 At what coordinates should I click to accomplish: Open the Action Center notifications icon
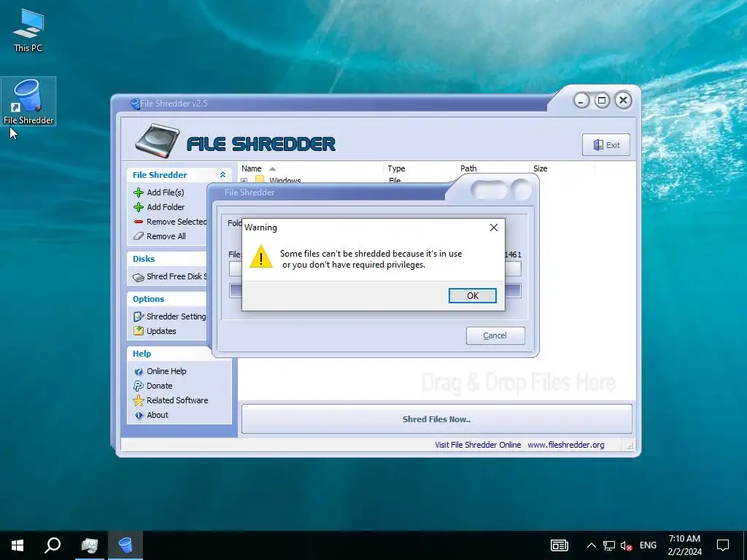[x=723, y=545]
